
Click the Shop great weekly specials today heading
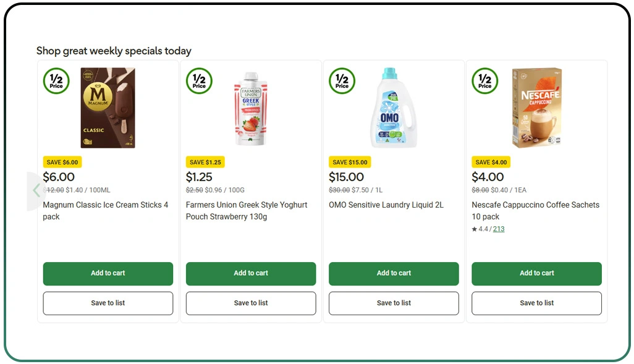[x=114, y=51]
